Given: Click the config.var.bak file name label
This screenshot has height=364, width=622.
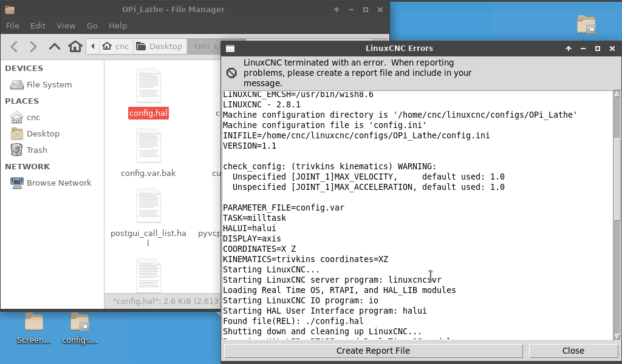Looking at the screenshot, I should click(148, 173).
